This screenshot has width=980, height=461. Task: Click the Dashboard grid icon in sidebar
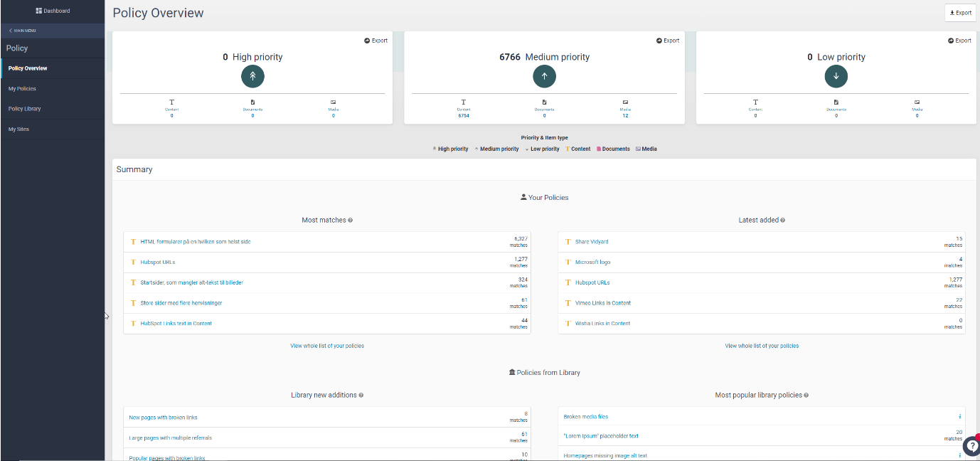point(39,11)
